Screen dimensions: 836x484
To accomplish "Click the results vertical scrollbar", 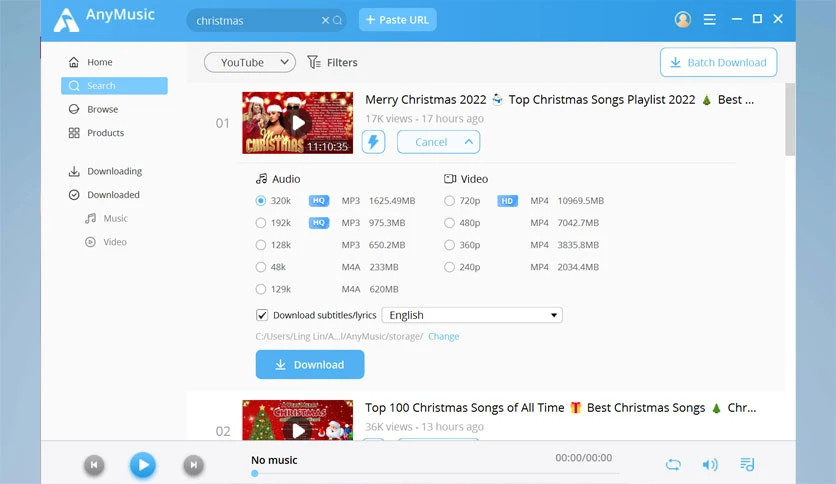I will (x=790, y=120).
